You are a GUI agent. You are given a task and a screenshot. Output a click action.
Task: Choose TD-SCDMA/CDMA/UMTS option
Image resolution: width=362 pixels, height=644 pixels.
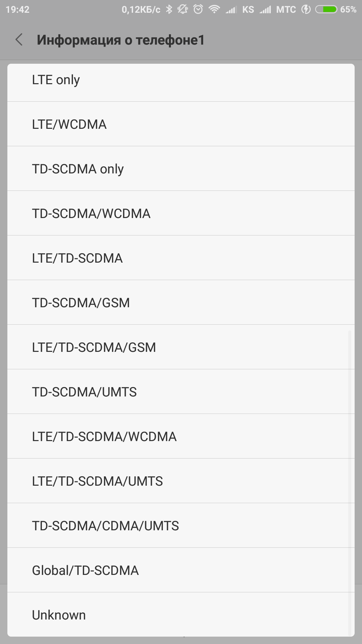coord(181,526)
